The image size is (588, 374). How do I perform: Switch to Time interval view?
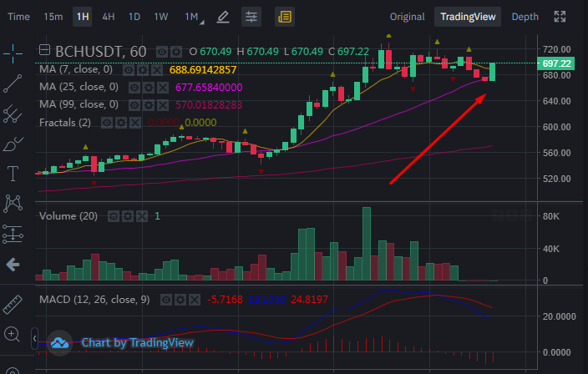point(18,17)
